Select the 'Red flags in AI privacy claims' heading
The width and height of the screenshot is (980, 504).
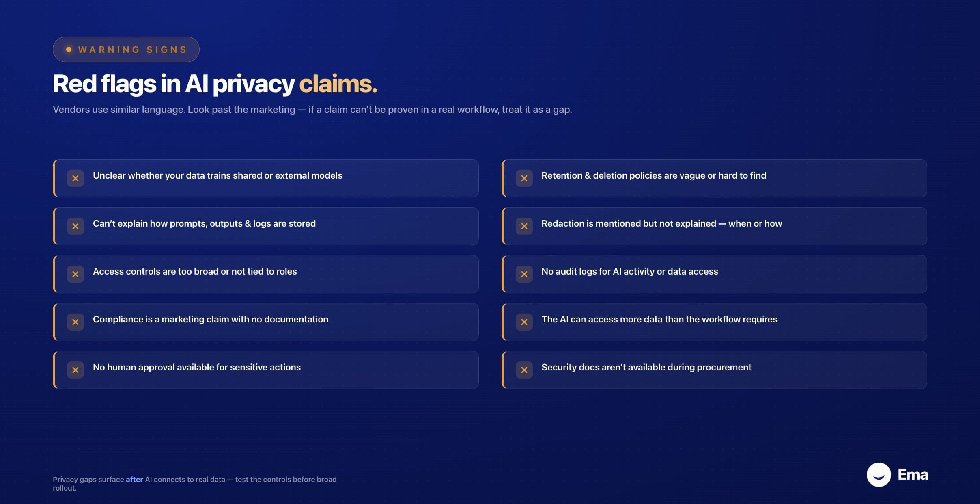click(x=215, y=84)
